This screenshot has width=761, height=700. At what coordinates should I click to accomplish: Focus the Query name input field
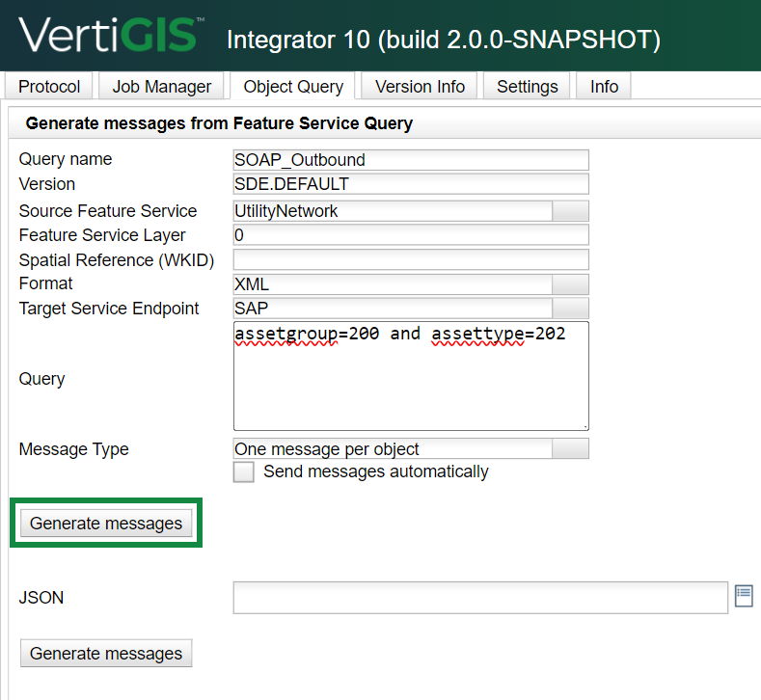(x=411, y=160)
